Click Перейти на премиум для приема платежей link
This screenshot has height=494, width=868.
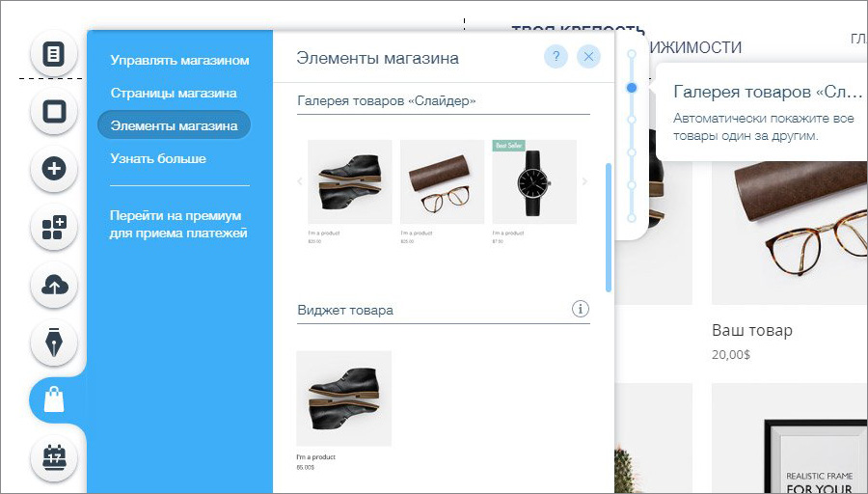click(x=178, y=224)
